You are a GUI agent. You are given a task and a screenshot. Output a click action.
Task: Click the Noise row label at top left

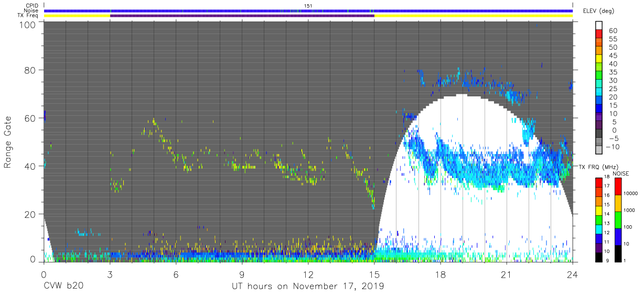pos(32,10)
